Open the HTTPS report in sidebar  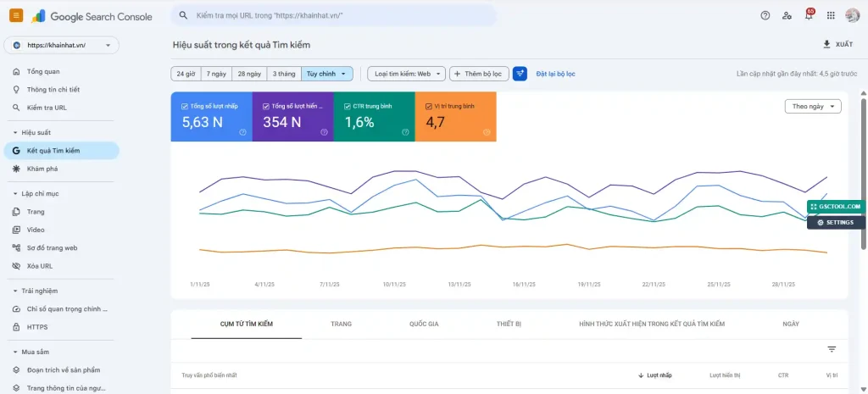click(61, 327)
